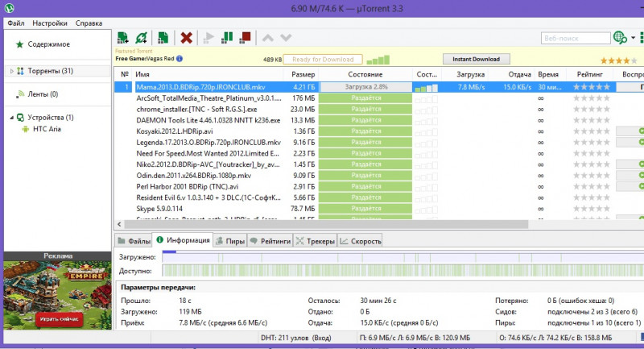The height and width of the screenshot is (349, 644).
Task: Select Odin.den.2011.x264.BDRip.1080p.mkv torrent
Action: (193, 176)
